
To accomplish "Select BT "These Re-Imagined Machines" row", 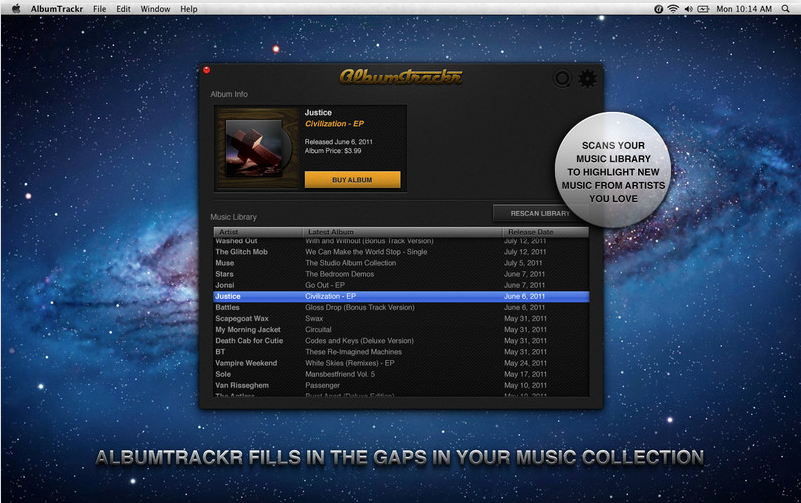I will tap(401, 352).
